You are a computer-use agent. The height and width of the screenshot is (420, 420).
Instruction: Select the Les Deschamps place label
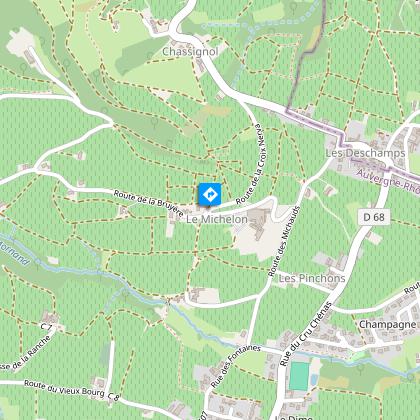(x=365, y=153)
